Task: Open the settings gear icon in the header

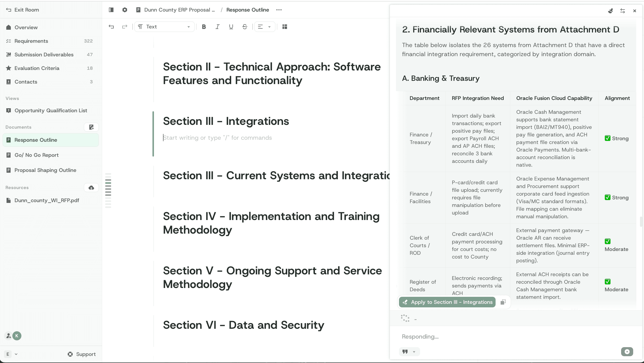Action: point(125,10)
